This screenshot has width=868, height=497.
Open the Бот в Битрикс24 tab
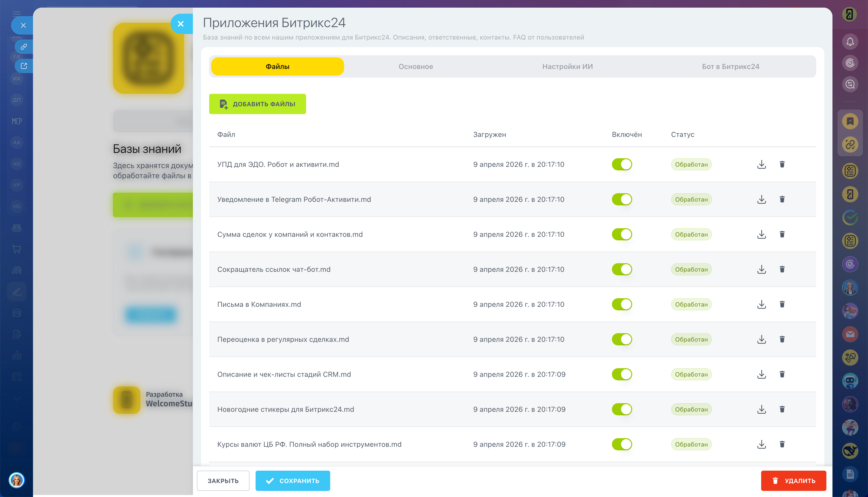coord(730,66)
